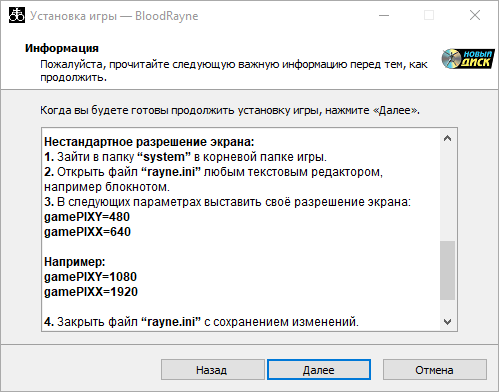Screen dimensions: 499x392
Task: Click the line 'gamePIXX=640'
Action: pos(87,232)
